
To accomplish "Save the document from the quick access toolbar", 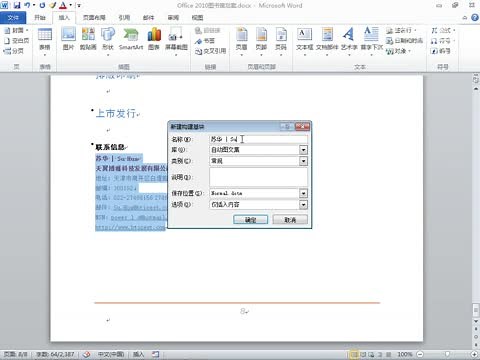I will [17, 5].
